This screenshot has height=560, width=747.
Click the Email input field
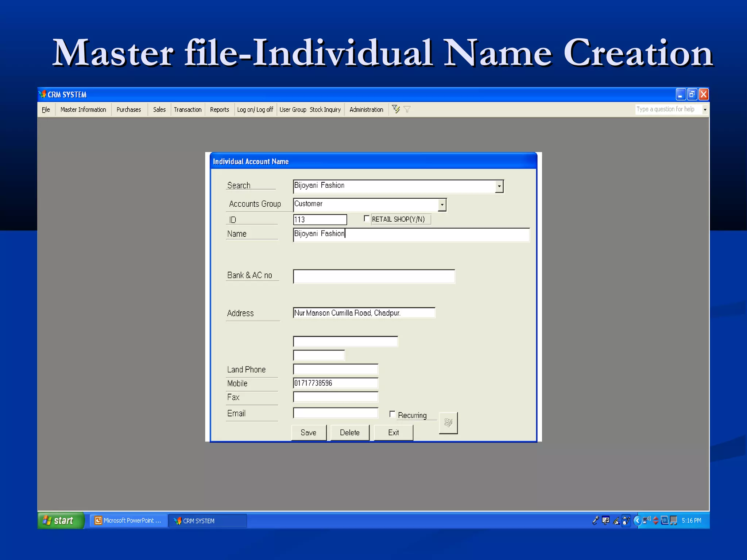[336, 413]
